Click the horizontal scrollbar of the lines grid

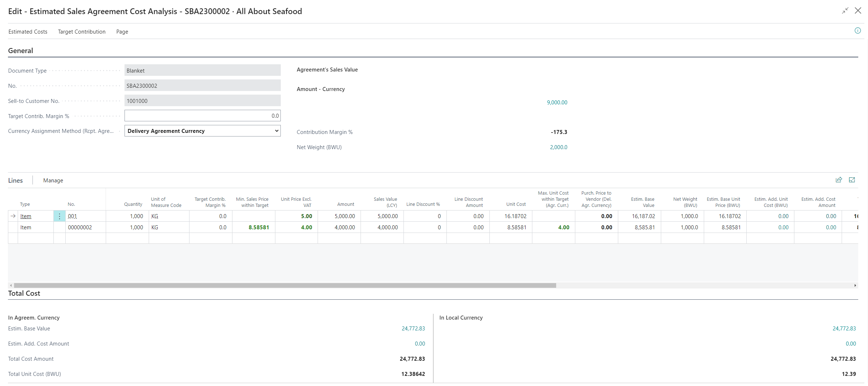[285, 285]
